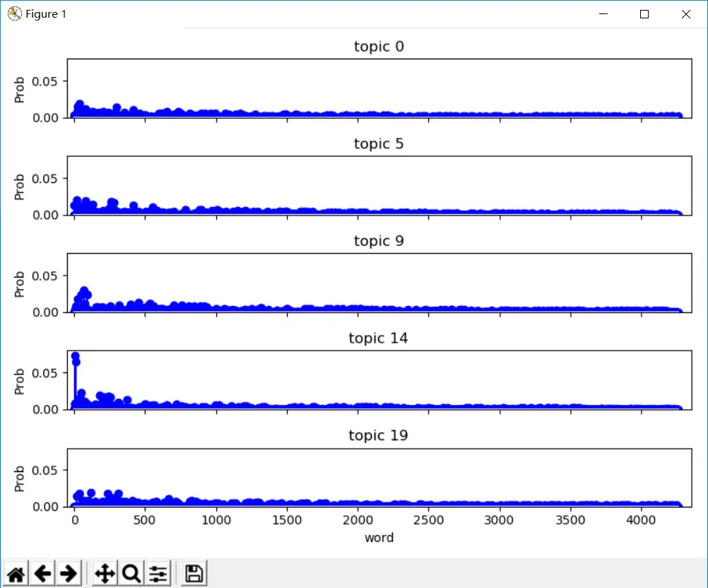Image resolution: width=708 pixels, height=588 pixels.
Task: Click x-axis tick label 1500
Action: [287, 520]
